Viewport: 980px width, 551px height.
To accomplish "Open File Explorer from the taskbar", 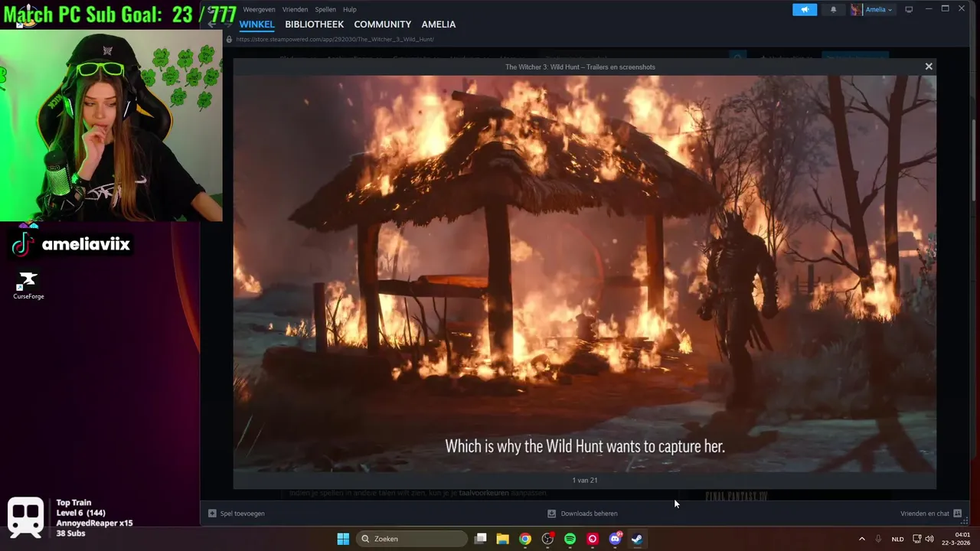I will tap(503, 539).
